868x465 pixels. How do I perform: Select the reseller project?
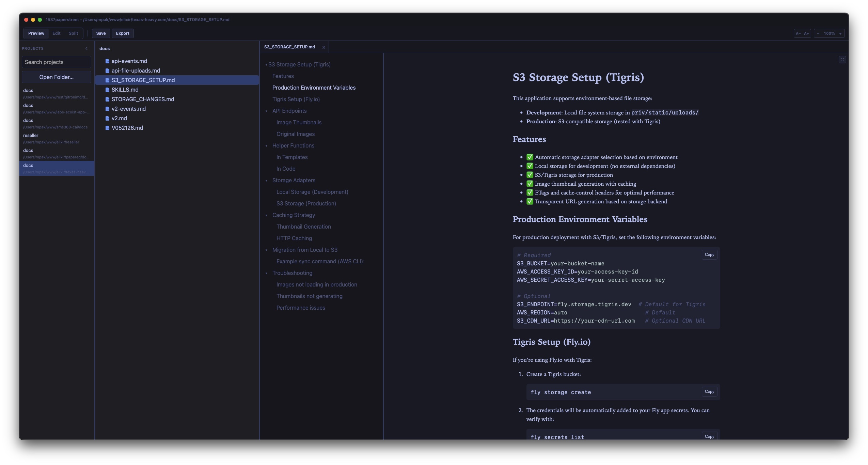57,138
